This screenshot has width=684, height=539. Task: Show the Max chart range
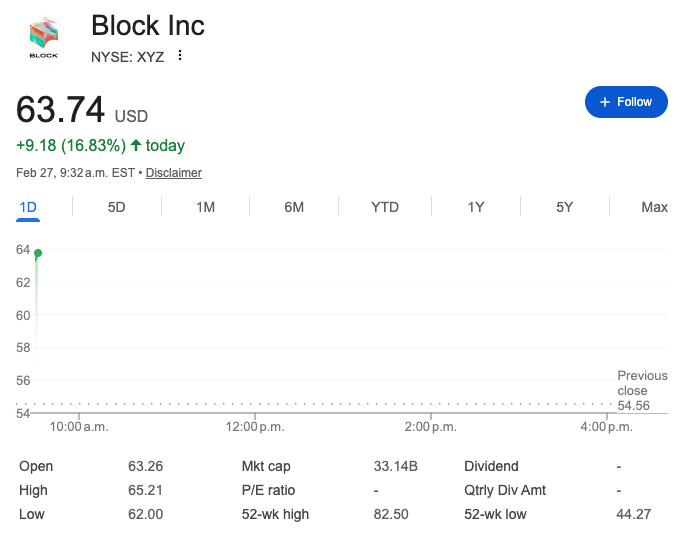(x=654, y=207)
